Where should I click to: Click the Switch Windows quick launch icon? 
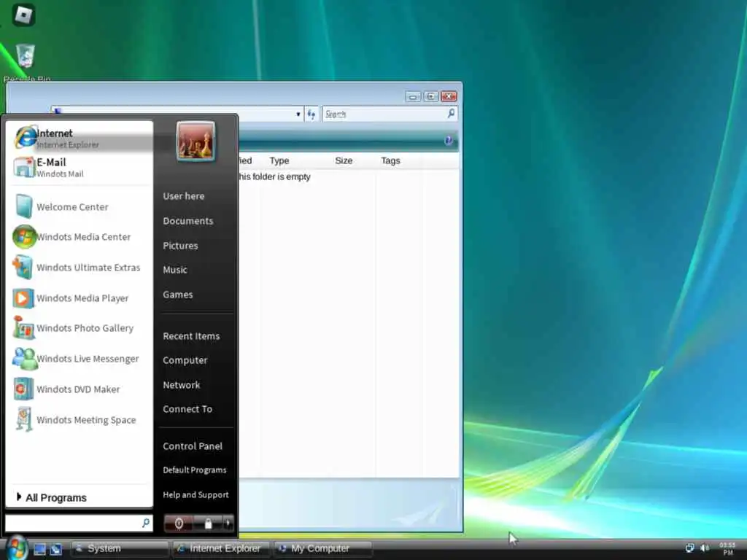pyautogui.click(x=55, y=549)
